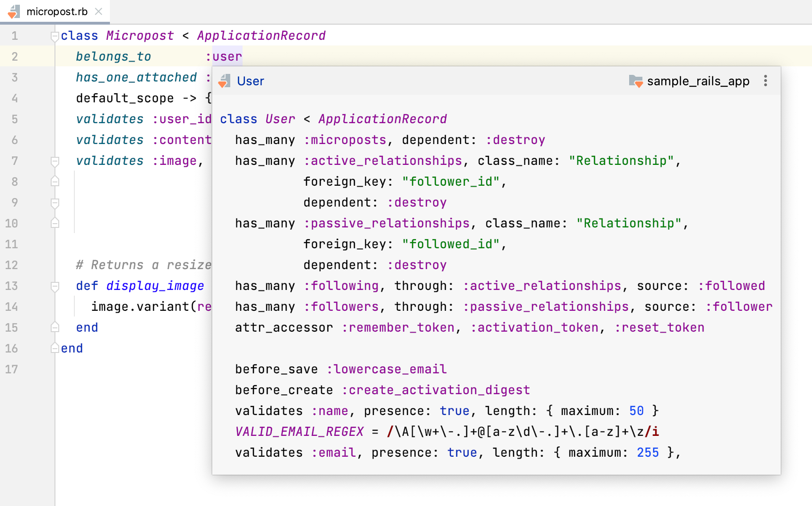Click VALID_EMAIL_REGEX constant in the popup
This screenshot has width=812, height=506.
299,432
